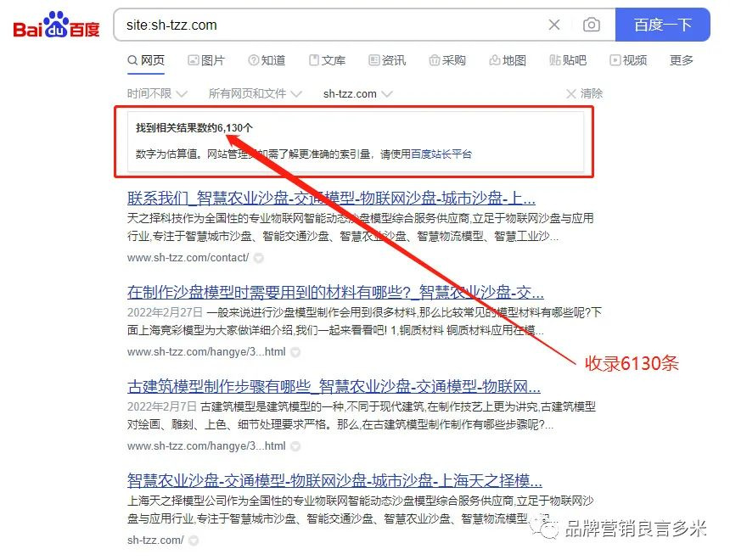The height and width of the screenshot is (560, 730).
Task: Open the 联系我们 search result title
Action: [331, 199]
